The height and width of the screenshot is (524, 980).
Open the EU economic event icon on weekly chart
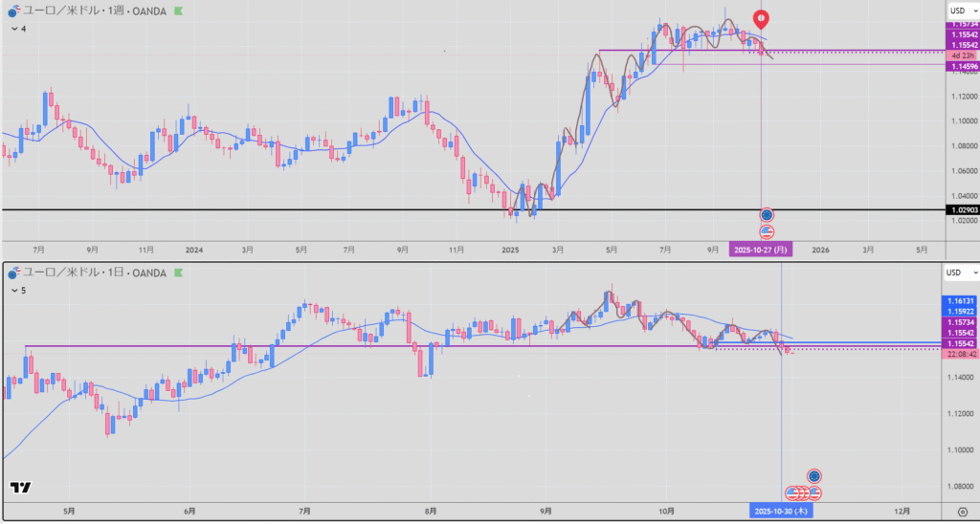click(x=767, y=215)
